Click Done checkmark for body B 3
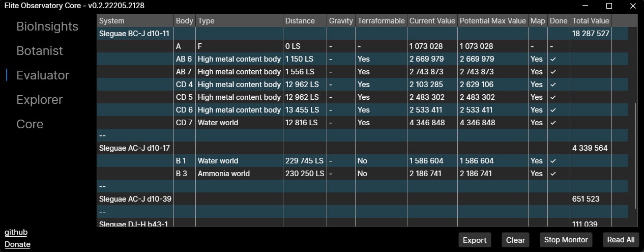Viewport: 644px width, 252px height. click(553, 174)
